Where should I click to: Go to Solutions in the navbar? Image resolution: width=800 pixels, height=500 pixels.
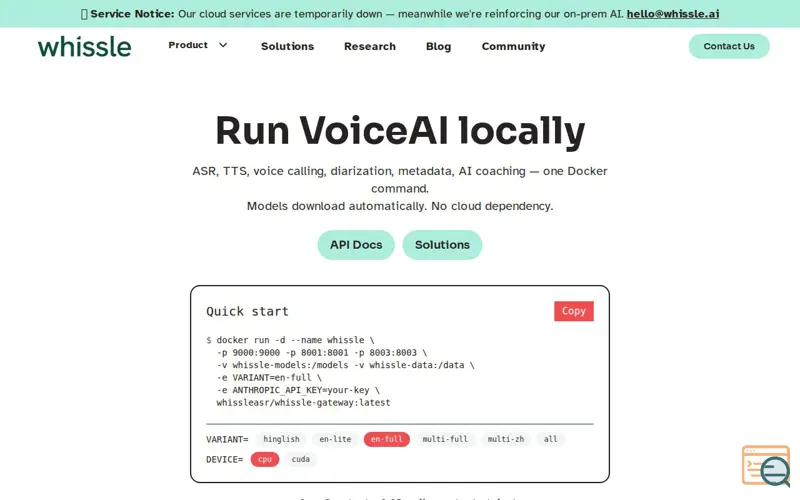tap(287, 46)
